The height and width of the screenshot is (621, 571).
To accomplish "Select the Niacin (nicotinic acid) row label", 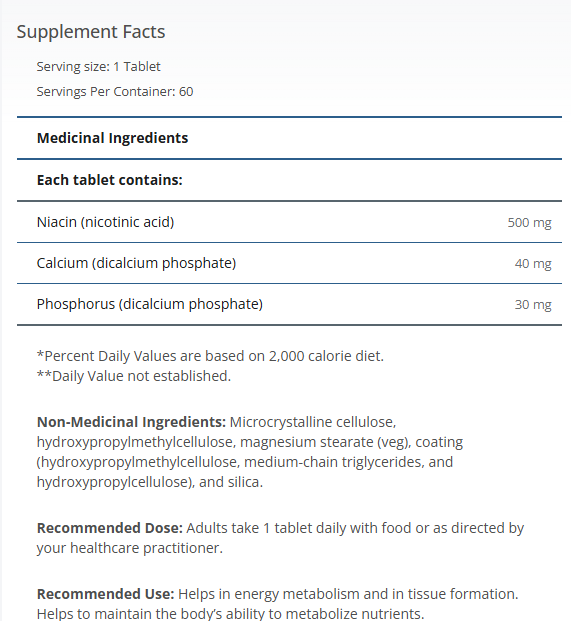I will pos(105,222).
